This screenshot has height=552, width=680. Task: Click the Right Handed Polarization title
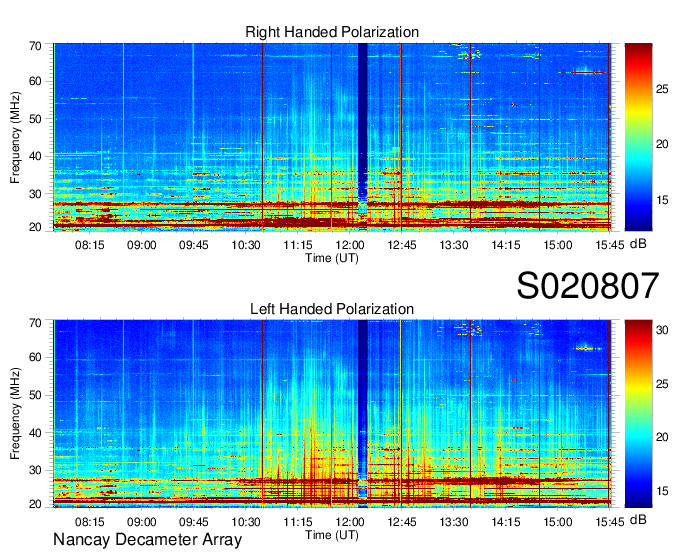pyautogui.click(x=332, y=32)
